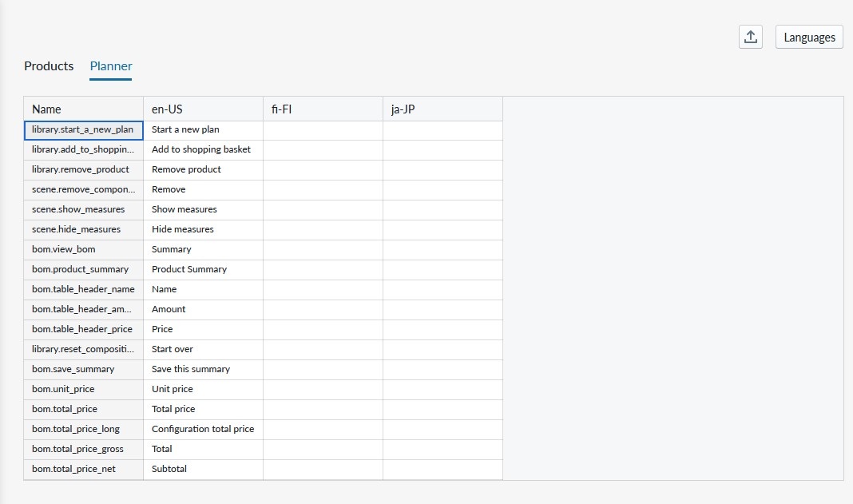853x504 pixels.
Task: Select the bom.view_bom name cell
Action: click(84, 250)
